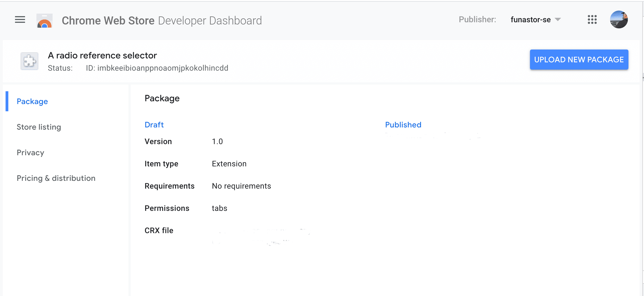This screenshot has width=644, height=296.
Task: Open publisher selection via the chevron arrow
Action: click(x=558, y=19)
